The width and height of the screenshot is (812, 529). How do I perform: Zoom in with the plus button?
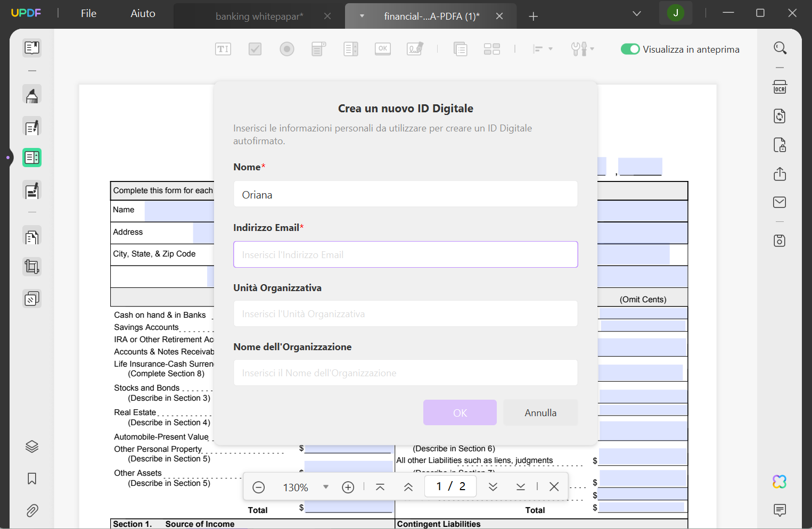click(x=348, y=487)
